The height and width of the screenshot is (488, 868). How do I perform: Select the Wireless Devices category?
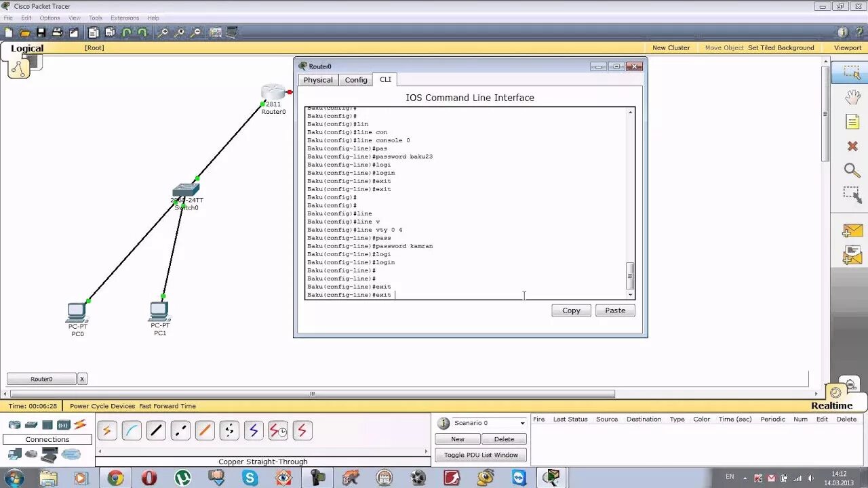(64, 425)
